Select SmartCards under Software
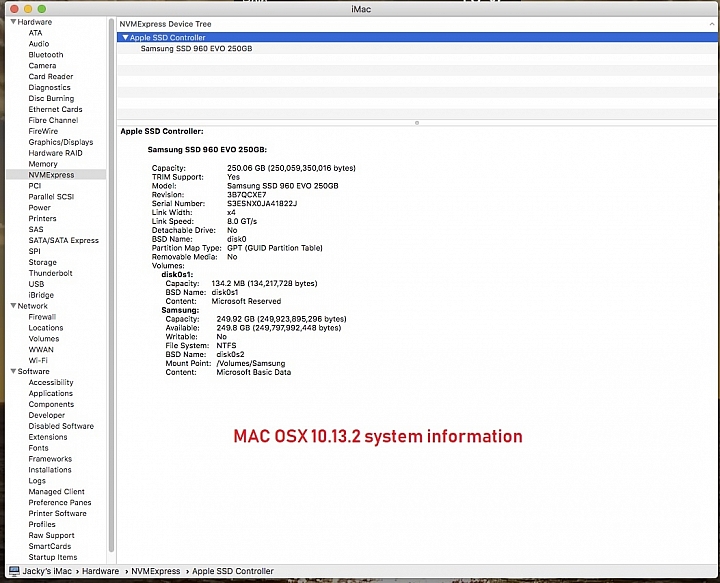The image size is (720, 583). (50, 546)
